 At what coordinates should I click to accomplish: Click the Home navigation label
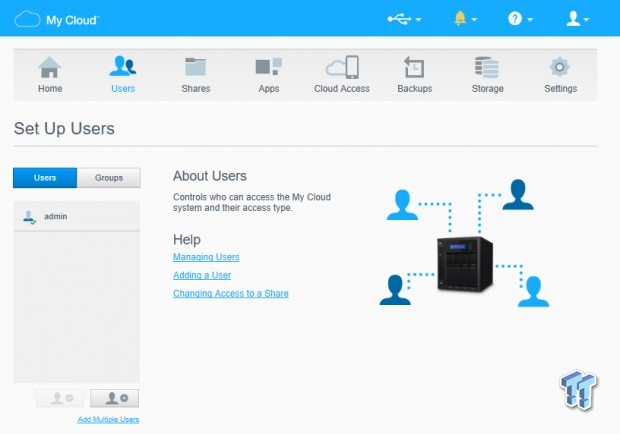pos(50,89)
